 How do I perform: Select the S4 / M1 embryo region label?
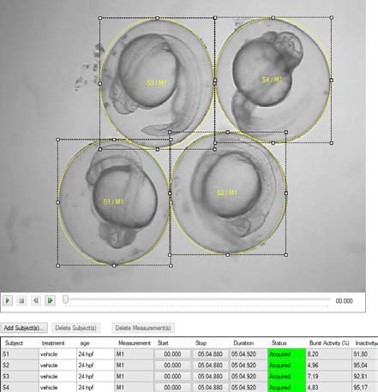click(272, 80)
